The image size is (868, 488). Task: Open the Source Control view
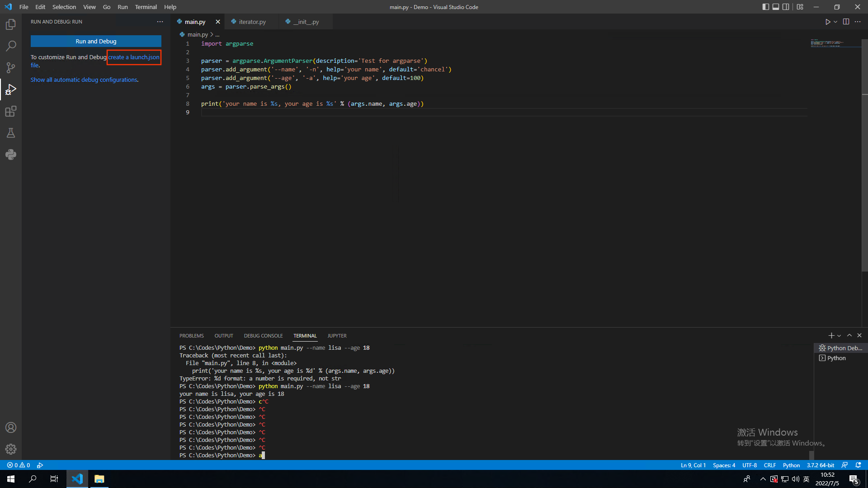(x=11, y=68)
